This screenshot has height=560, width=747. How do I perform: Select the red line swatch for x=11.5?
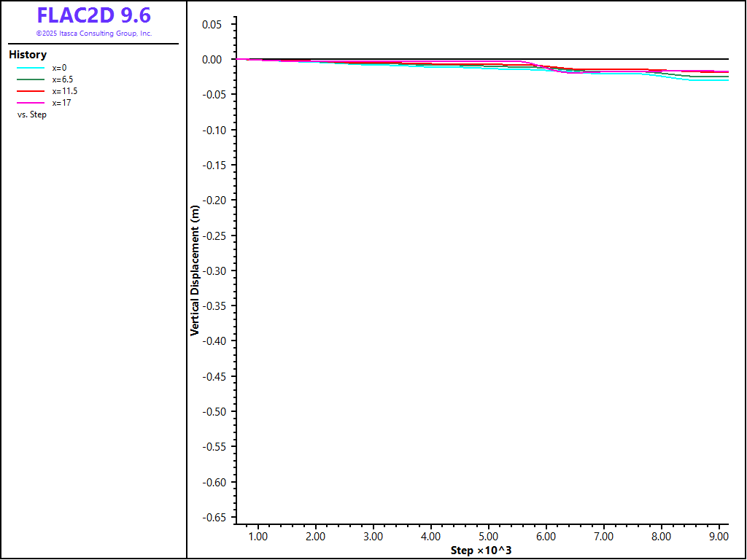31,91
